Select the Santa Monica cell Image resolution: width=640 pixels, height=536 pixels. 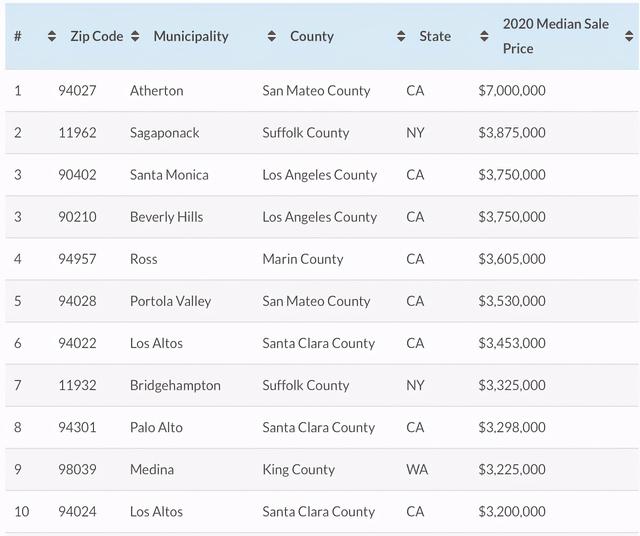[x=169, y=175]
